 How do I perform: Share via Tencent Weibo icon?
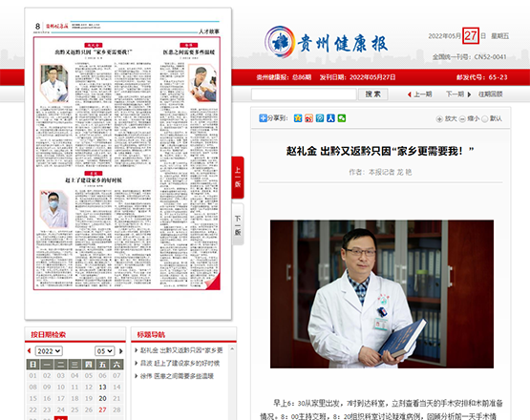point(320,118)
